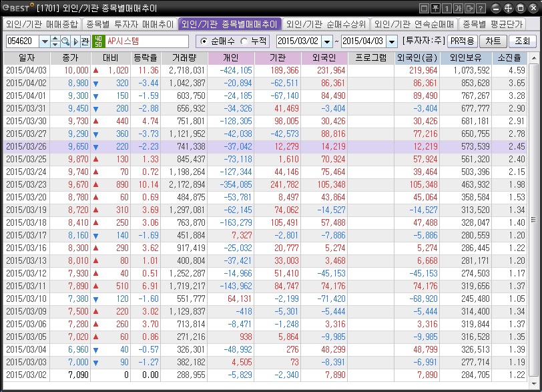This screenshot has height=392, width=542.
Task: Click the window frame icon in title bar
Action: point(424,8)
